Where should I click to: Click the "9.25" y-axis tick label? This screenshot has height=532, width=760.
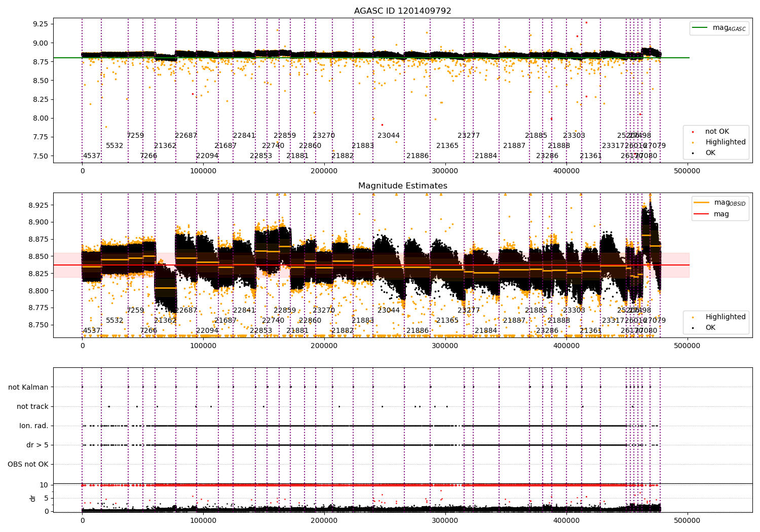40,24
